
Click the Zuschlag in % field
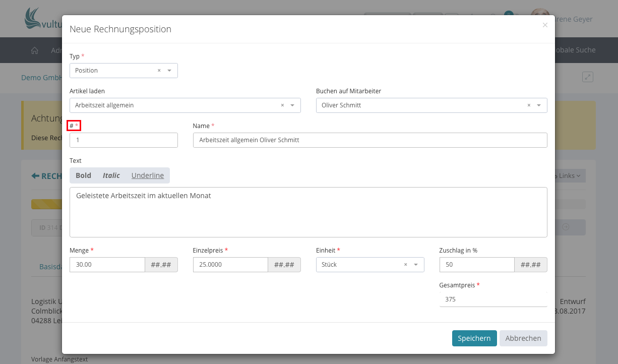(x=476, y=265)
